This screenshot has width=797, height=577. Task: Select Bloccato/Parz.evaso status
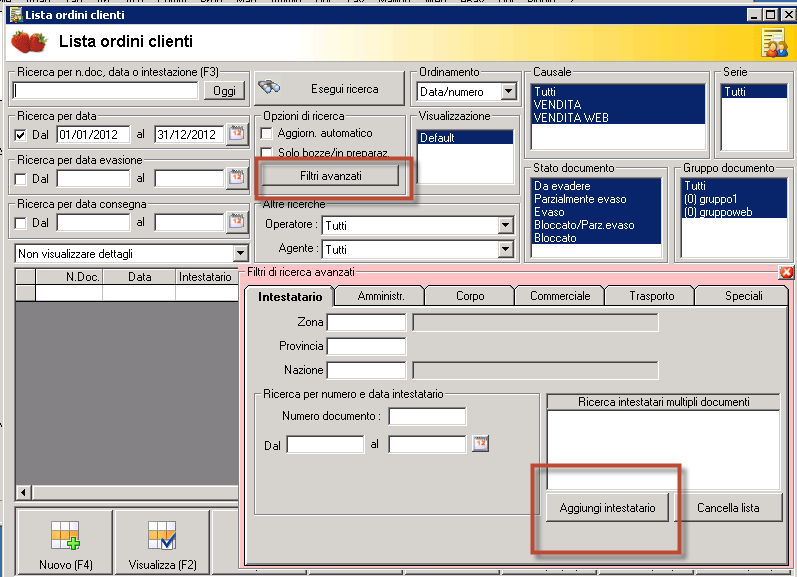(596, 225)
